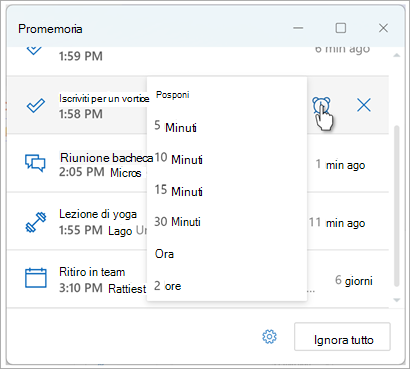410x369 pixels.
Task: Snooze for 30 Minuti
Action: [x=227, y=222]
